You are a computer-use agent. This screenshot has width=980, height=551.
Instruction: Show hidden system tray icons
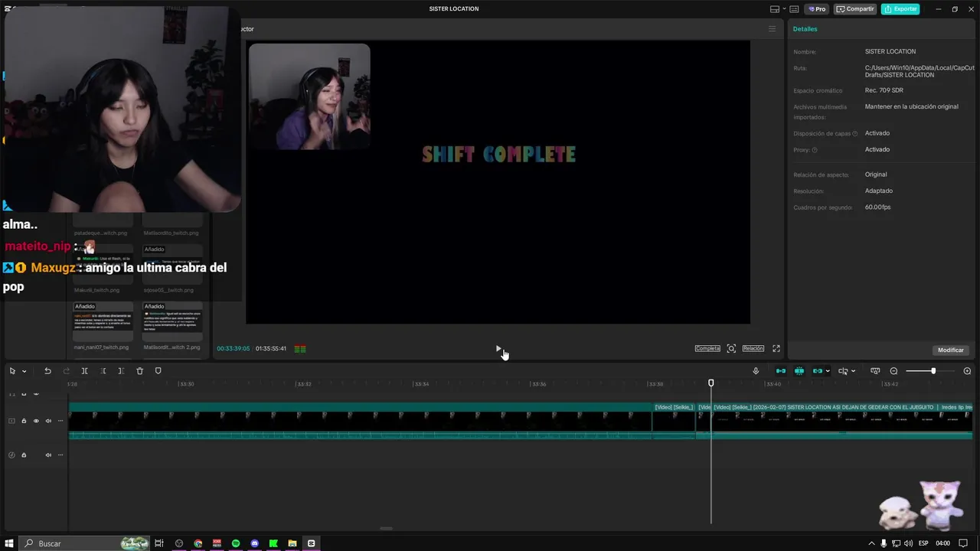[871, 543]
